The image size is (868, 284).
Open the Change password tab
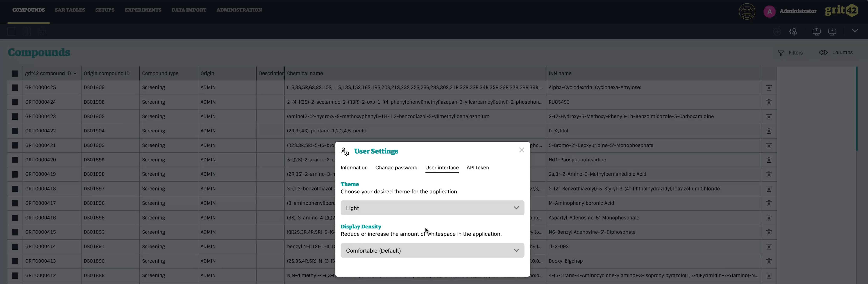coord(396,168)
